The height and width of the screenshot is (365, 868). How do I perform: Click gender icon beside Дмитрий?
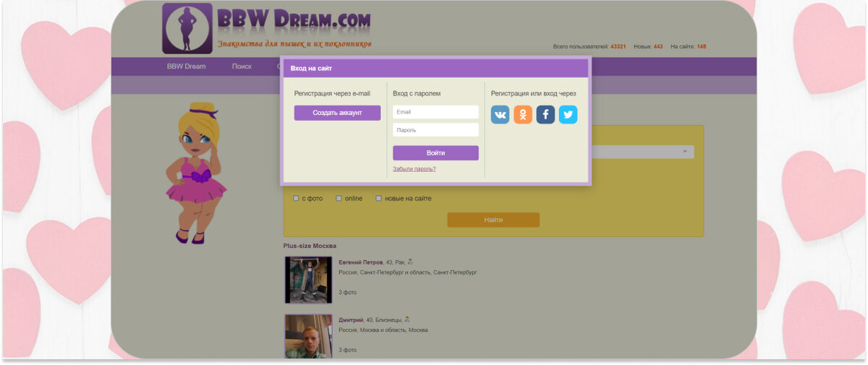pyautogui.click(x=407, y=319)
